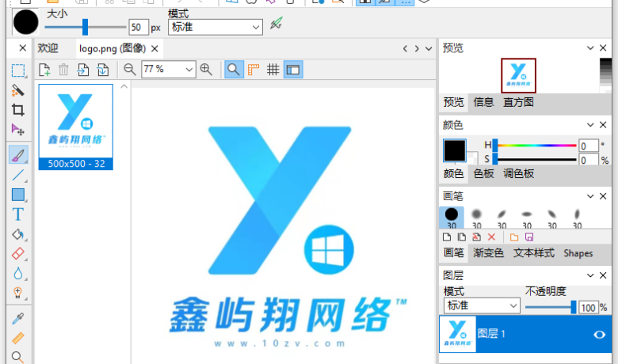
Task: Select the rectangle shape tool
Action: click(x=18, y=195)
